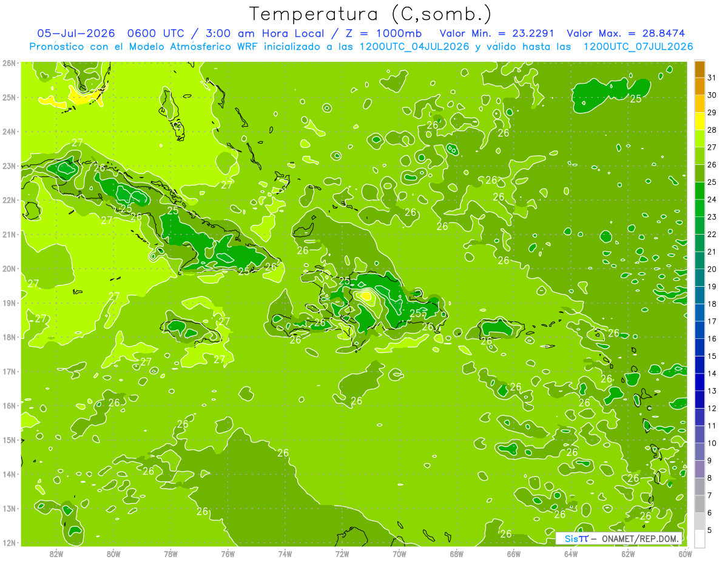Click the blue swatch between 15 and 16
Screen dimensions: 728x562
click(x=699, y=347)
